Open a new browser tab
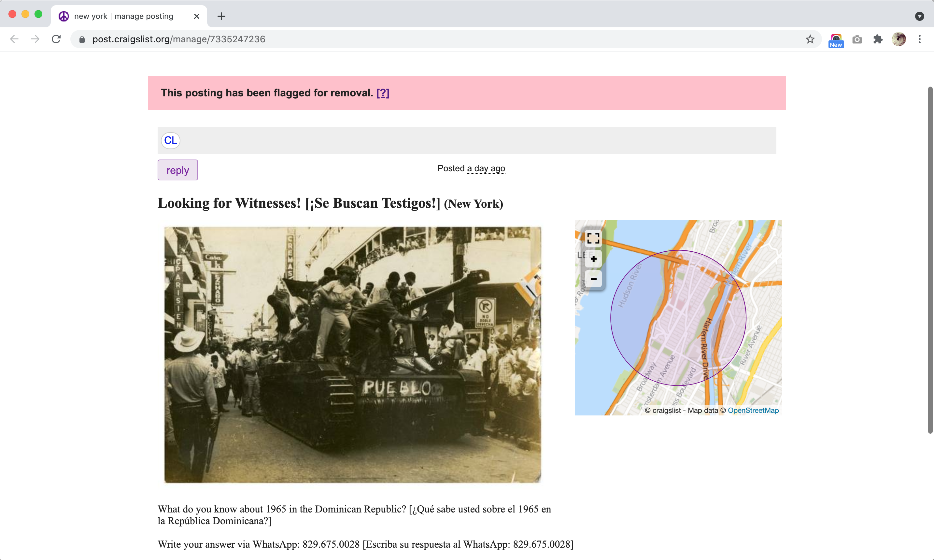The image size is (934, 560). tap(221, 16)
